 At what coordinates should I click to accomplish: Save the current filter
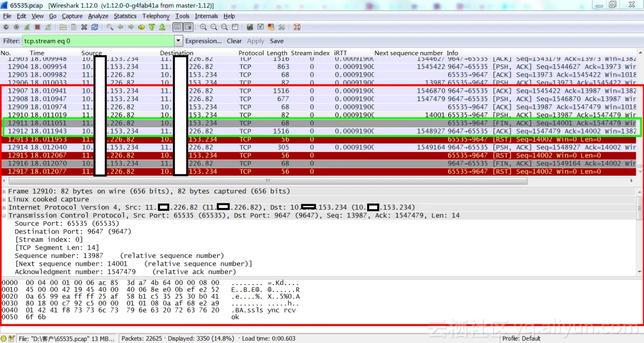[276, 41]
